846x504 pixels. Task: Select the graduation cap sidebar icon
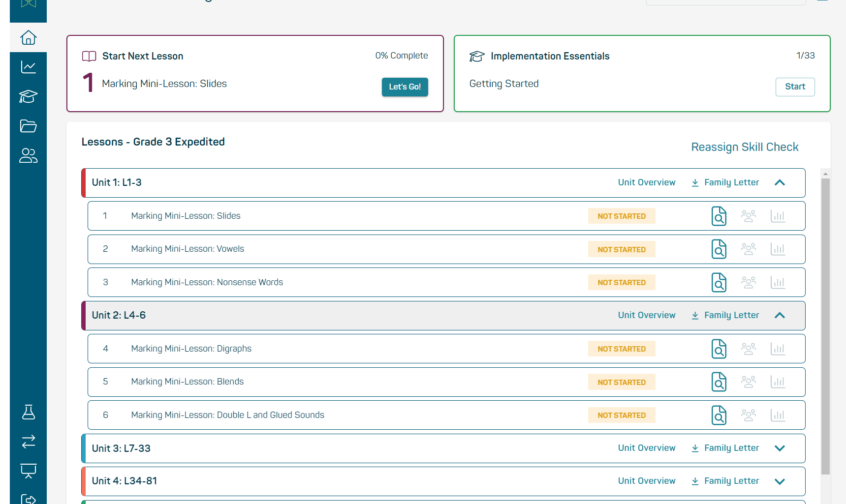pyautogui.click(x=28, y=97)
